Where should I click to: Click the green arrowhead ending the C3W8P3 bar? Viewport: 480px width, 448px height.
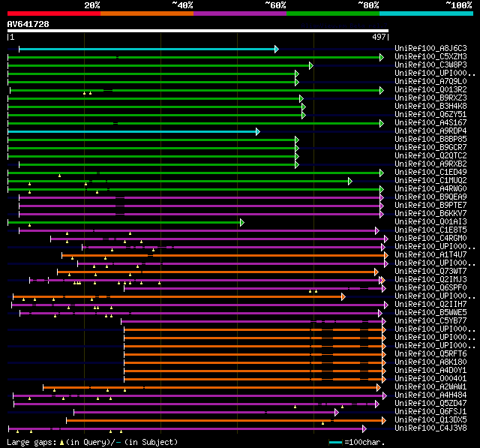coord(311,65)
